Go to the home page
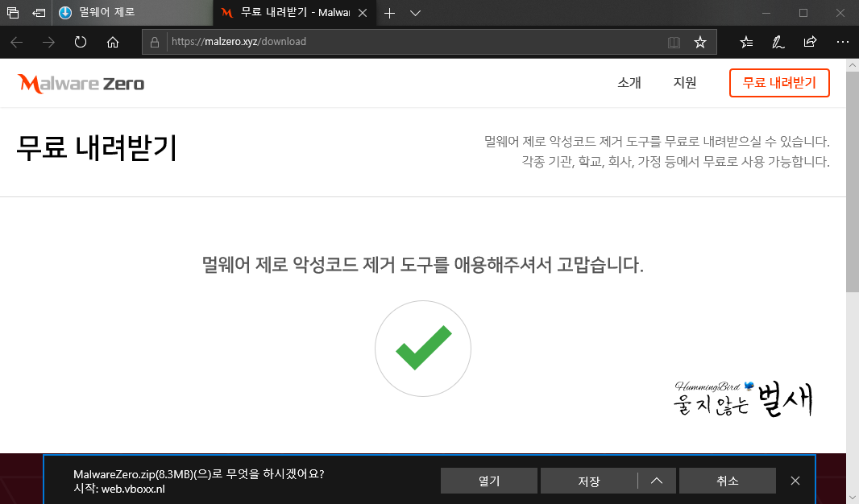The width and height of the screenshot is (859, 504). coord(113,42)
